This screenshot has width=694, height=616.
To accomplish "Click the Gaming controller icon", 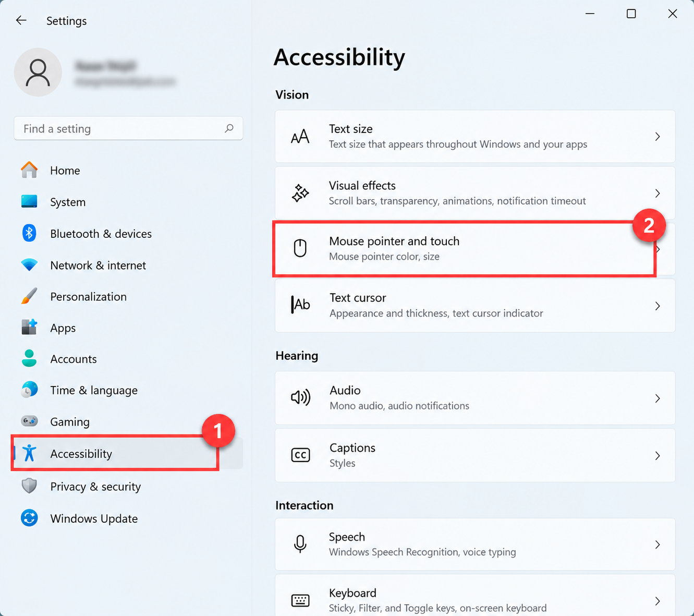I will click(x=29, y=421).
